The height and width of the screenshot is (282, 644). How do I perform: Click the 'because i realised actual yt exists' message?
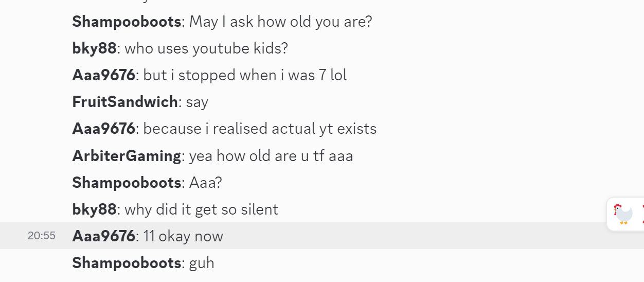[260, 129]
